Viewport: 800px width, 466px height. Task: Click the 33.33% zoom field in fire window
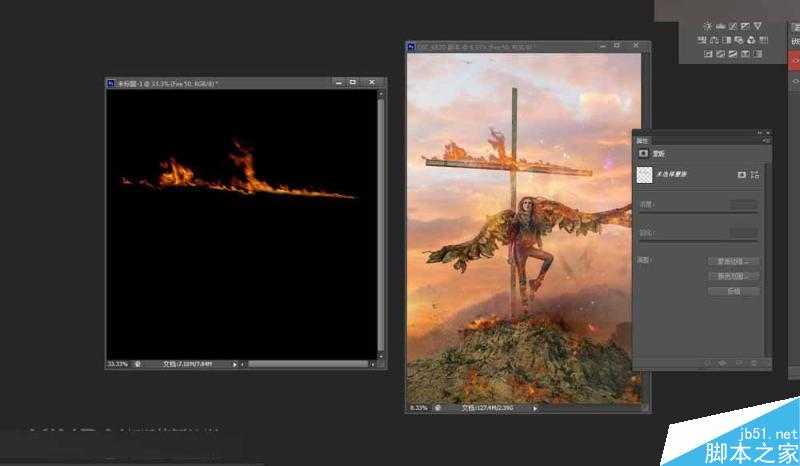118,364
